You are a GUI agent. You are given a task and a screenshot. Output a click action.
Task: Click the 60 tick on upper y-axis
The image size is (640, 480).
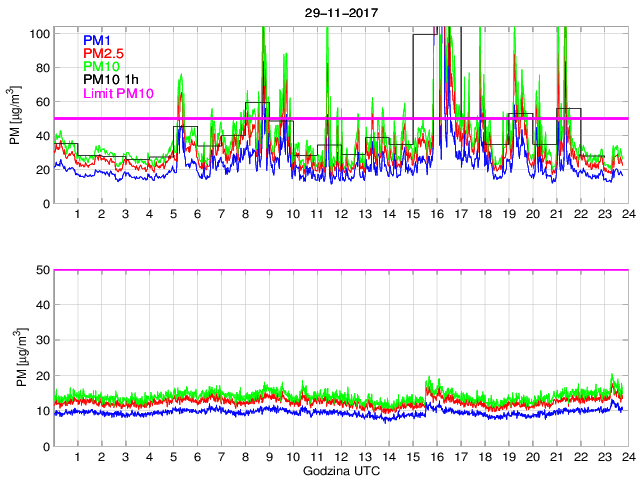pyautogui.click(x=43, y=102)
